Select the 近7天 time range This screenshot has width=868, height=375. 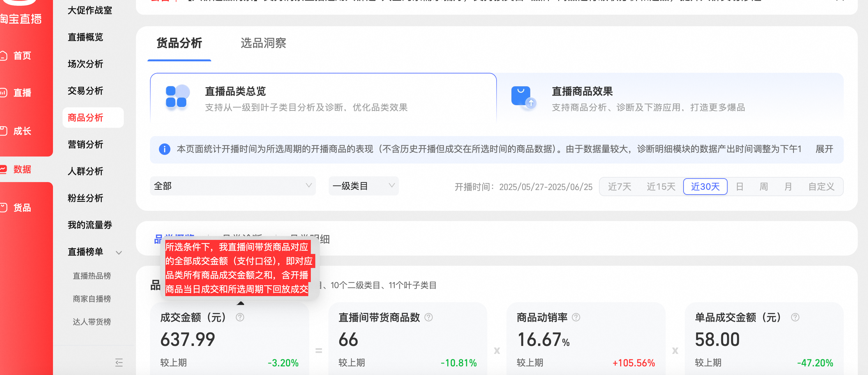619,187
